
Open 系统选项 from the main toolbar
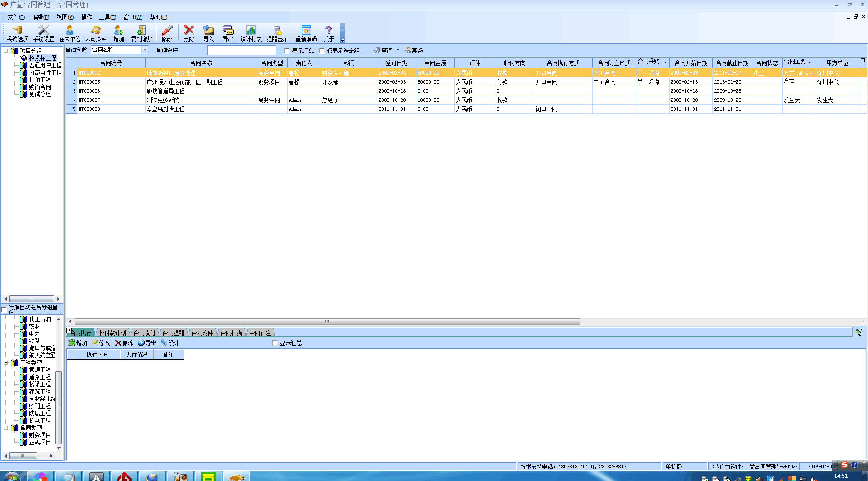click(x=17, y=34)
